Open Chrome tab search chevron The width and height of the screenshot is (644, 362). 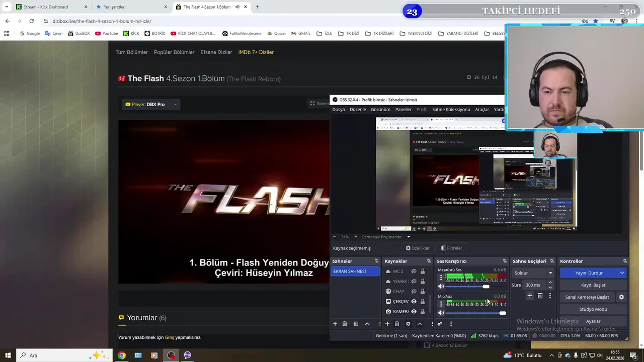click(7, 7)
